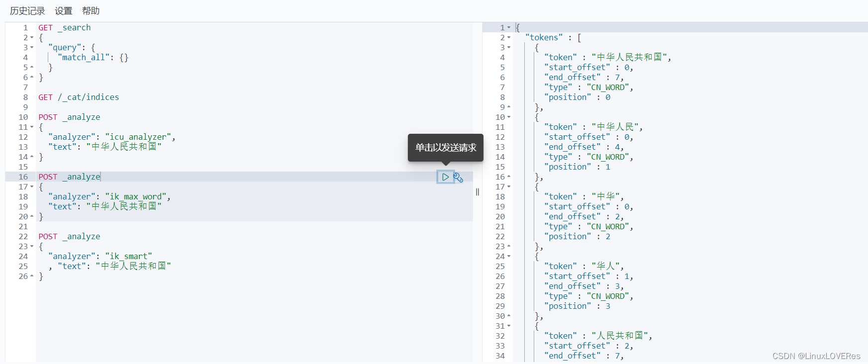Open the 设置 menu
868x364 pixels.
(x=63, y=11)
